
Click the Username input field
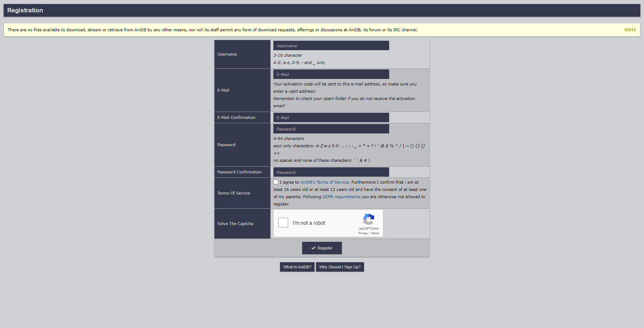point(331,45)
